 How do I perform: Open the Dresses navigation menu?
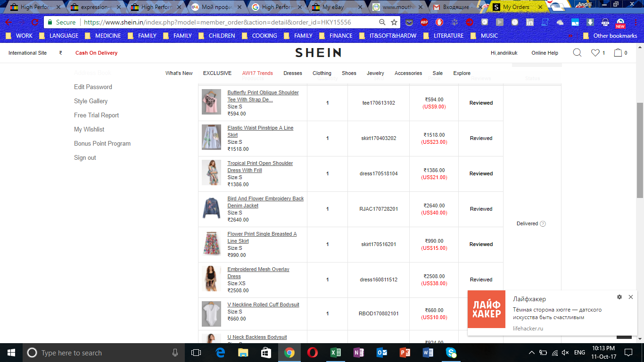pyautogui.click(x=292, y=73)
